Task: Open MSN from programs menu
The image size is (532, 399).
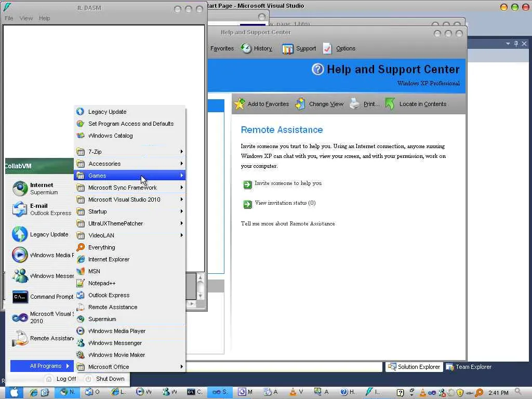Action: (x=129, y=271)
